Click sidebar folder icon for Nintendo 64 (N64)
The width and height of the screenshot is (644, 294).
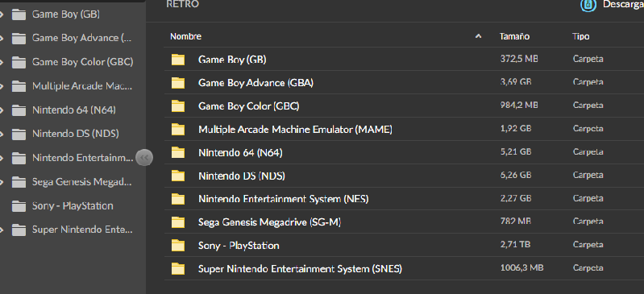coord(19,110)
